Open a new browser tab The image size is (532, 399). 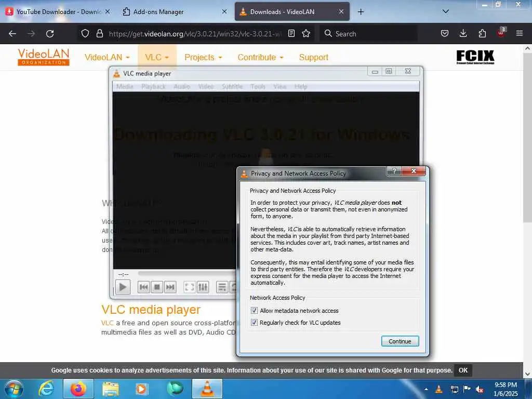tap(361, 12)
